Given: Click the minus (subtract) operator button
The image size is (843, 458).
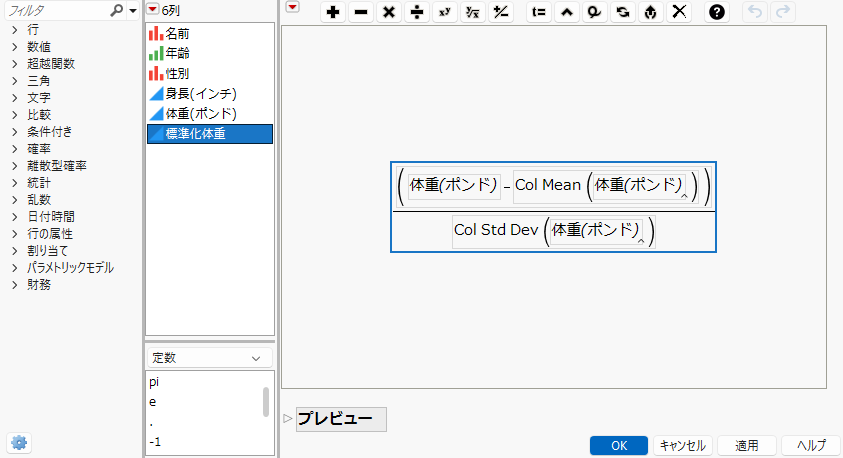Looking at the screenshot, I should (361, 12).
